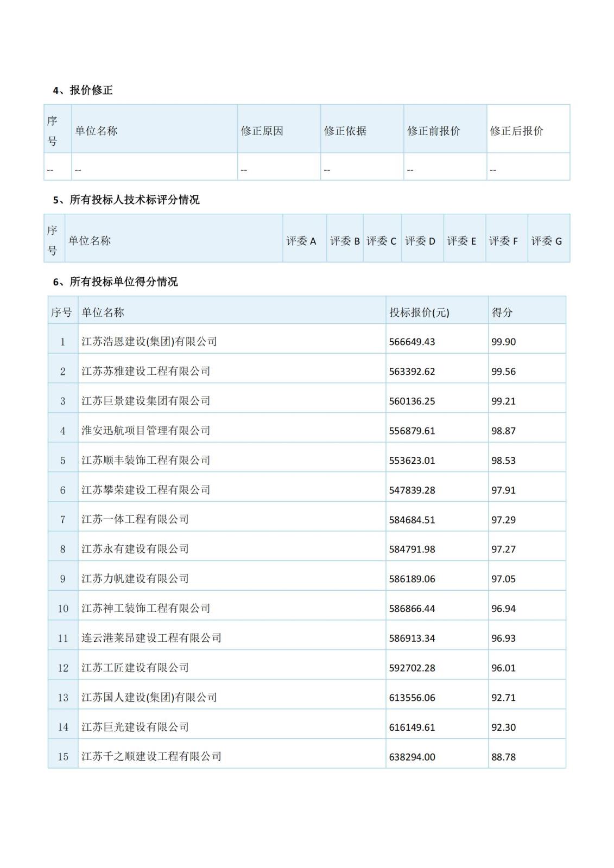The width and height of the screenshot is (614, 868).
Task: Select company 江苏巨景建设集团有限公司
Action: [146, 401]
